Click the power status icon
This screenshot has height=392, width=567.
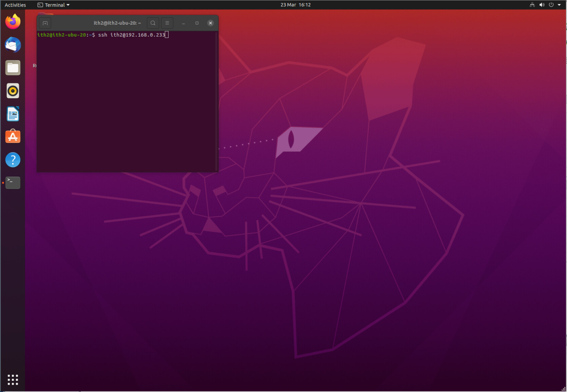pyautogui.click(x=551, y=5)
